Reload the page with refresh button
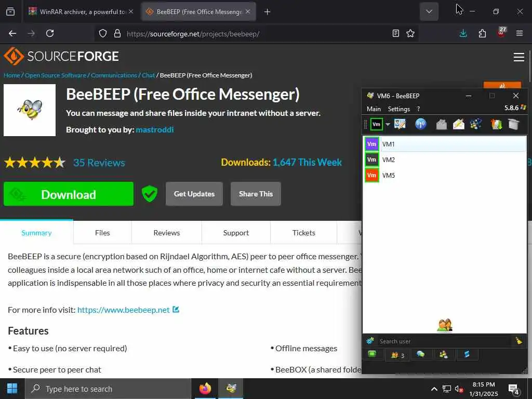532x399 pixels. [x=50, y=33]
